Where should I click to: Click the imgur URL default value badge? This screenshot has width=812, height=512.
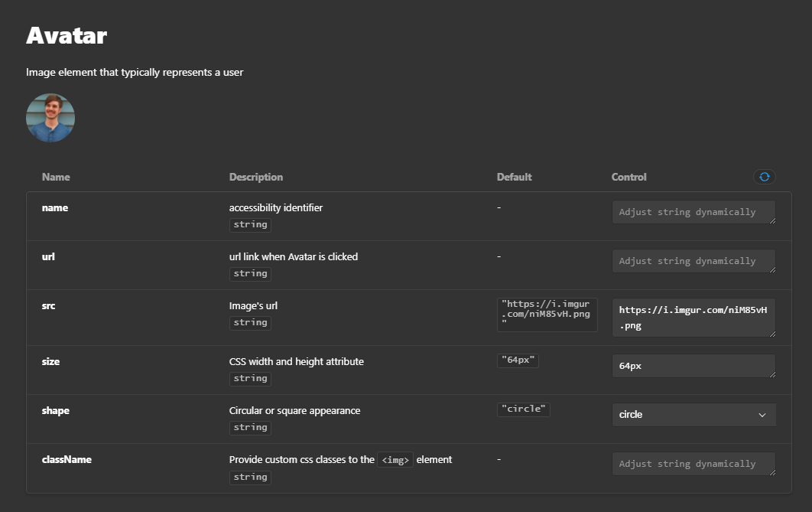(547, 314)
